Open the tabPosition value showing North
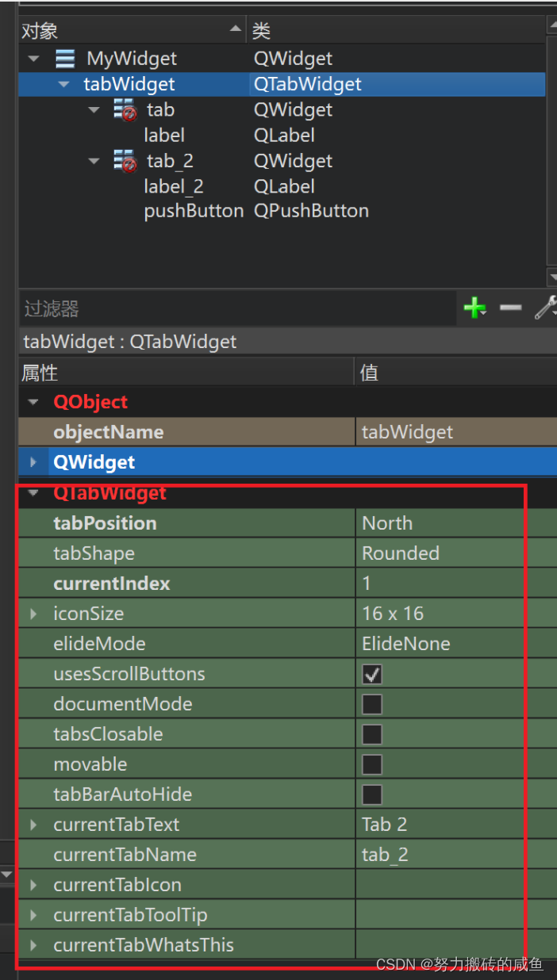 (x=387, y=523)
